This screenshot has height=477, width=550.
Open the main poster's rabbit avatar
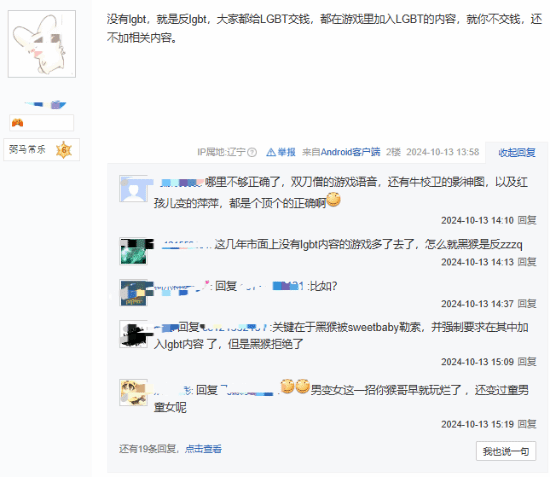pos(42,44)
